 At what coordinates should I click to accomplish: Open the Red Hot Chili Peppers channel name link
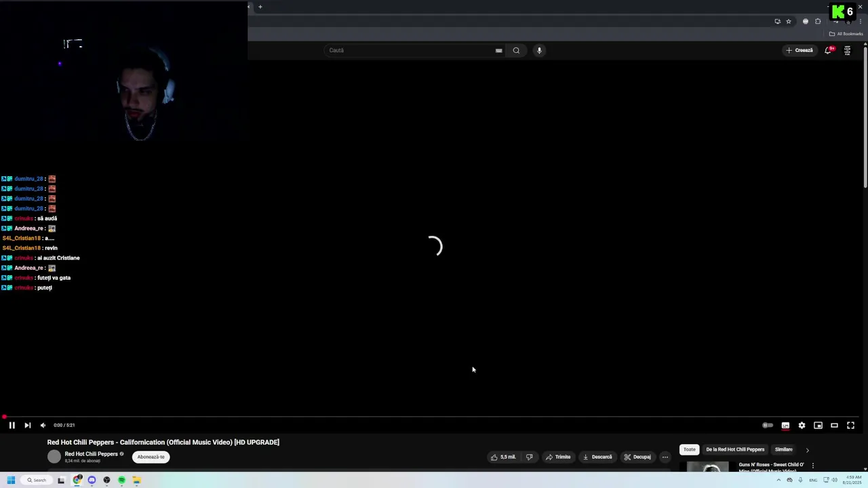[92, 454]
